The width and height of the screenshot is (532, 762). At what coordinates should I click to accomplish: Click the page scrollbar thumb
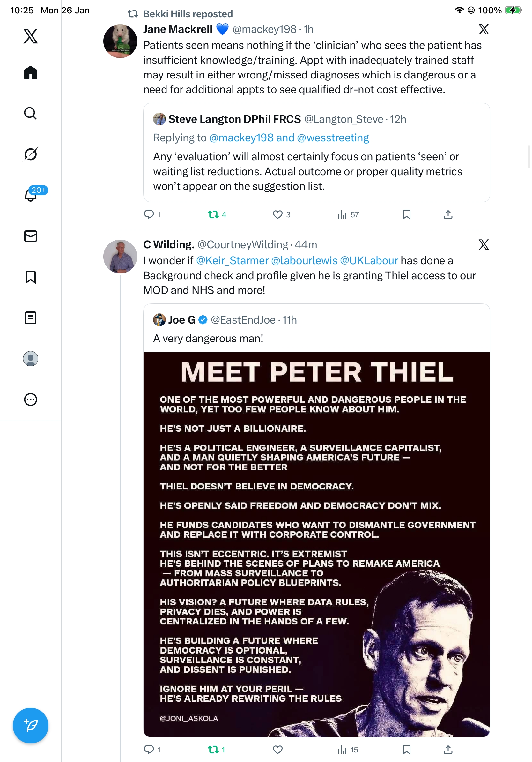click(529, 157)
